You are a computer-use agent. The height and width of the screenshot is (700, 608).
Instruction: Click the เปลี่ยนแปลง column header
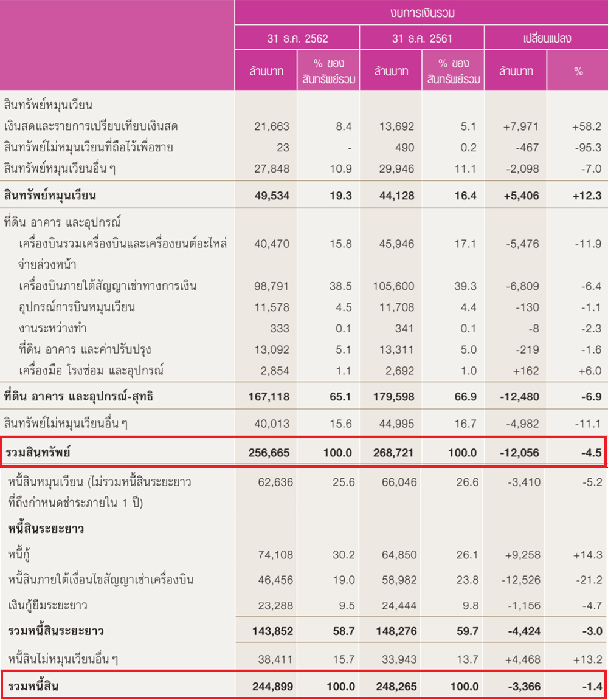pos(545,37)
